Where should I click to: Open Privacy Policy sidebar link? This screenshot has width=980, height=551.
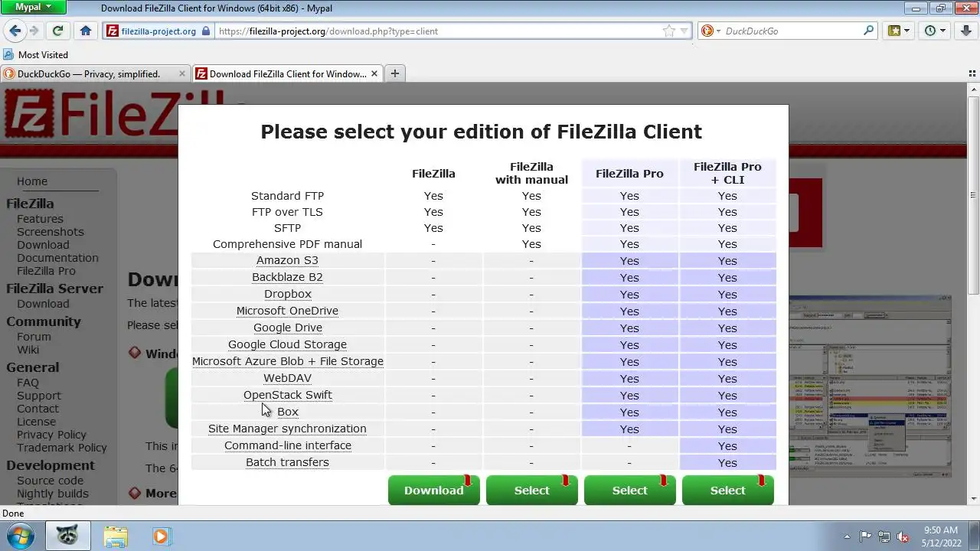[51, 435]
